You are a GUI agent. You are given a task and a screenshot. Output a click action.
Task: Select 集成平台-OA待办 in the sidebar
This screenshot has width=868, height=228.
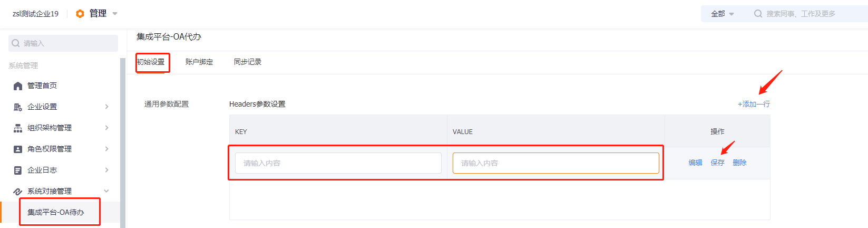pos(56,212)
